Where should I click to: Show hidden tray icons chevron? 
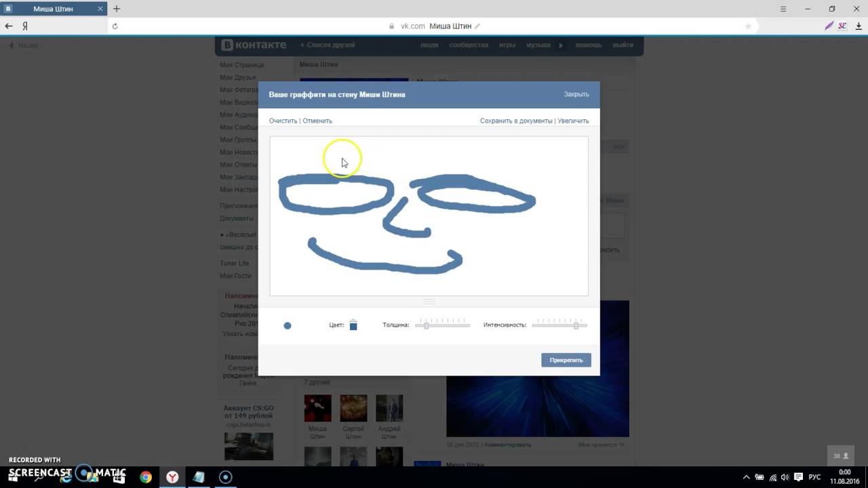(747, 477)
